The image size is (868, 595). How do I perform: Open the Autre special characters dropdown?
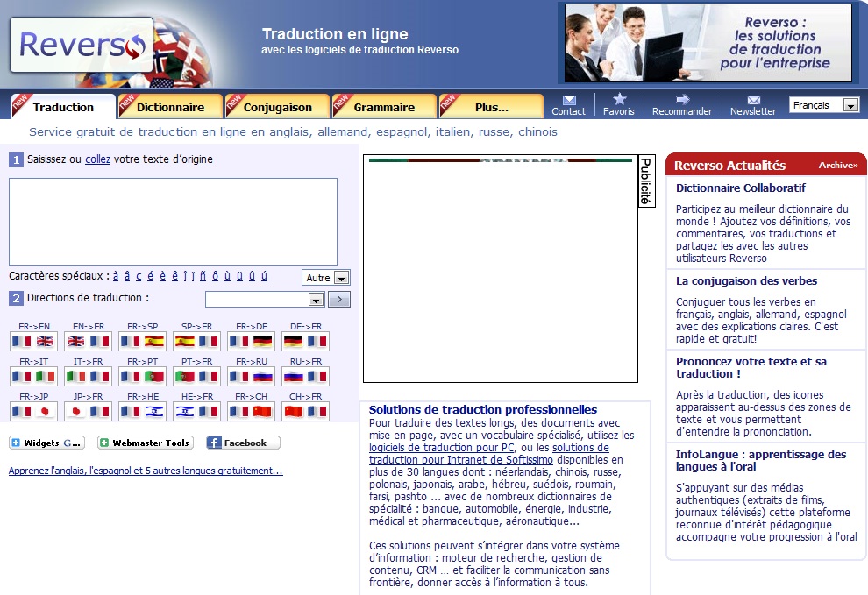(341, 278)
